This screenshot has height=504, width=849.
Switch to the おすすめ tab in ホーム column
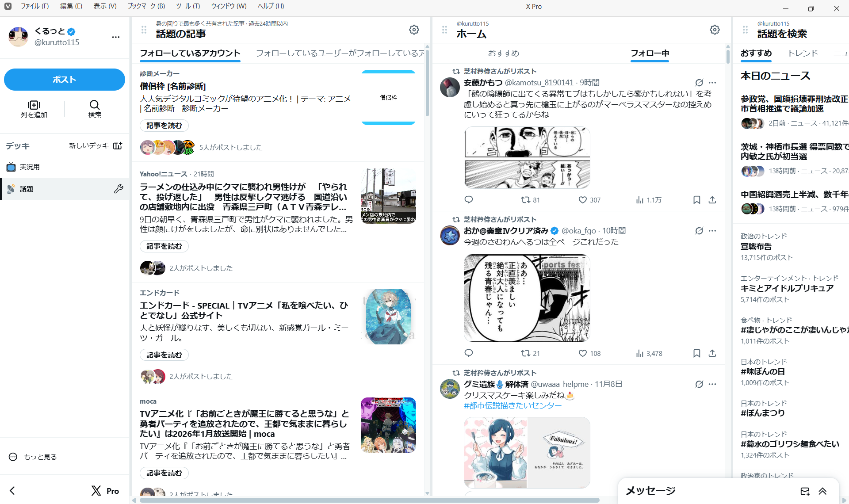(503, 53)
